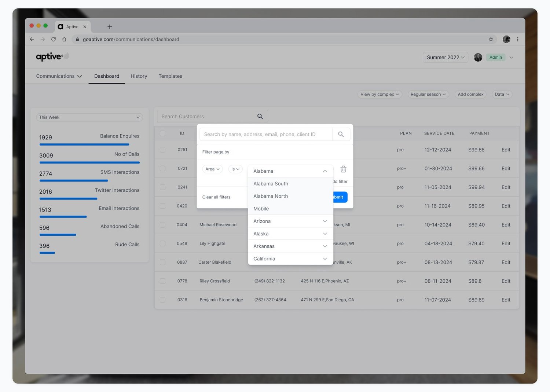The height and width of the screenshot is (392, 550).
Task: Open the Area filter field dropdown
Action: click(213, 169)
